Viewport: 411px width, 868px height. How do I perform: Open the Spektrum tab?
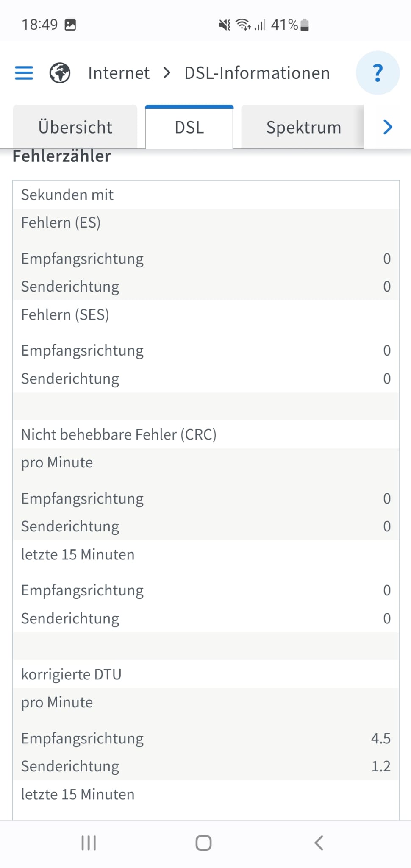point(303,127)
